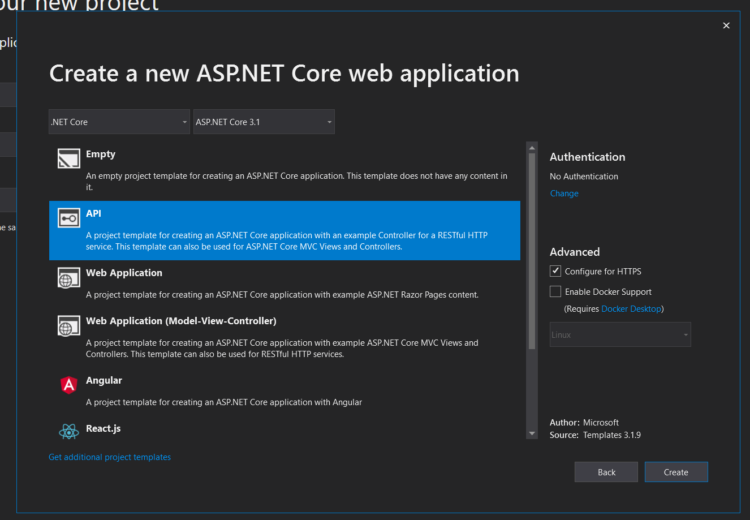Click the Razor Pages description text
750x520 pixels.
coord(282,295)
